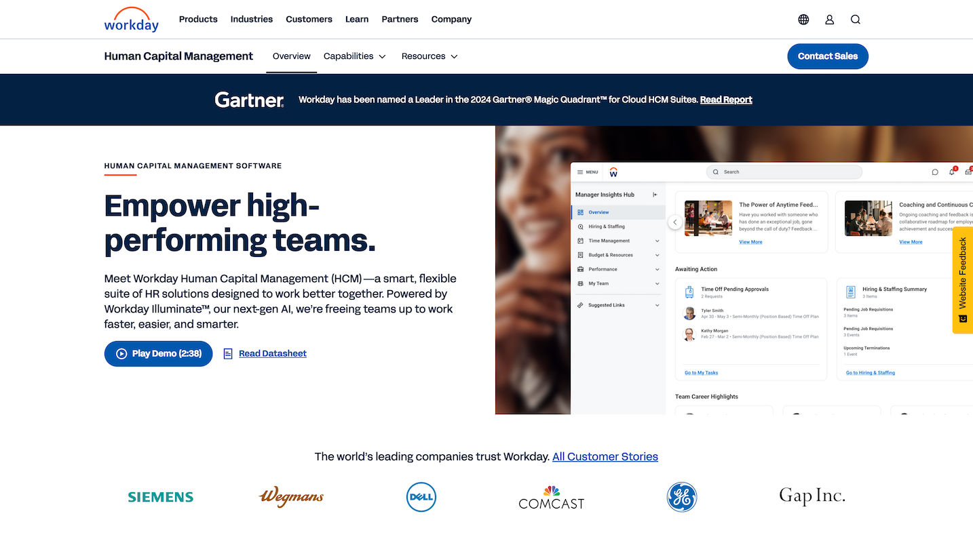Open the Company menu
The height and width of the screenshot is (560, 973).
[x=451, y=19]
